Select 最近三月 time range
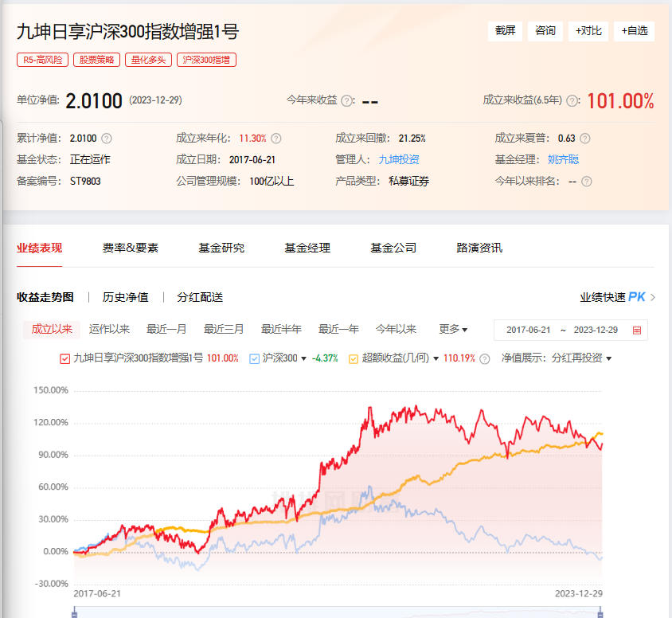This screenshot has height=618, width=672. pyautogui.click(x=225, y=329)
